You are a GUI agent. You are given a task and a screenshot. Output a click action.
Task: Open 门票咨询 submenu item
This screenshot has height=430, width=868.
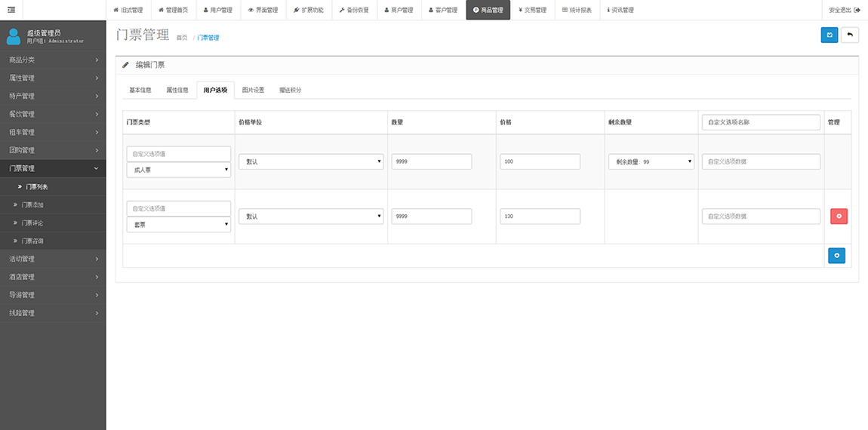tap(53, 241)
